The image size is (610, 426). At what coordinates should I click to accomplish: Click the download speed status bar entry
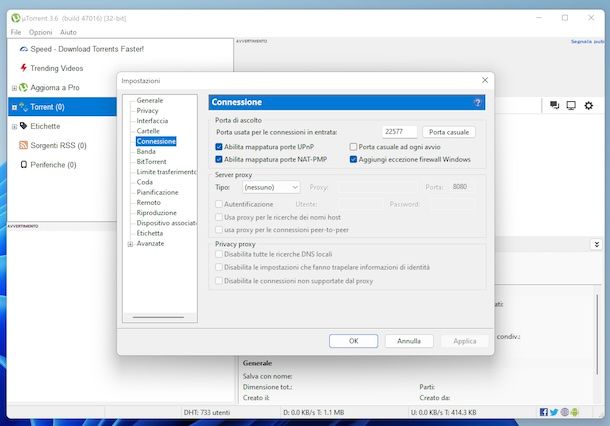coord(314,412)
